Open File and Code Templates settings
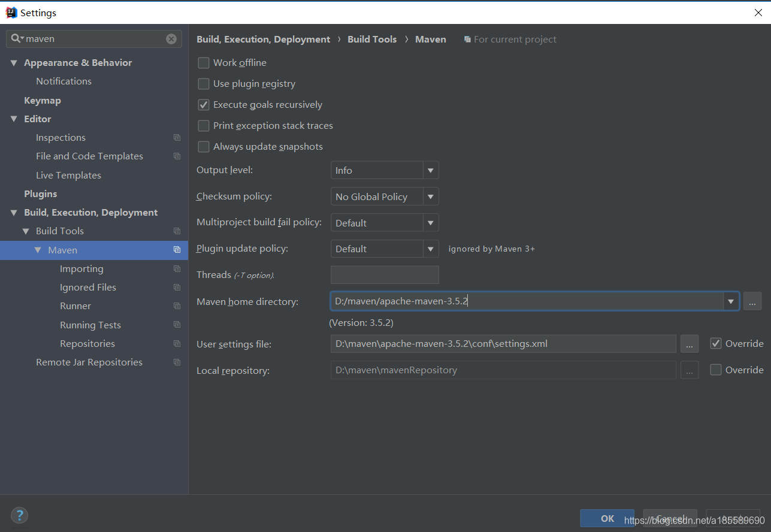Viewport: 771px width, 532px height. click(89, 156)
